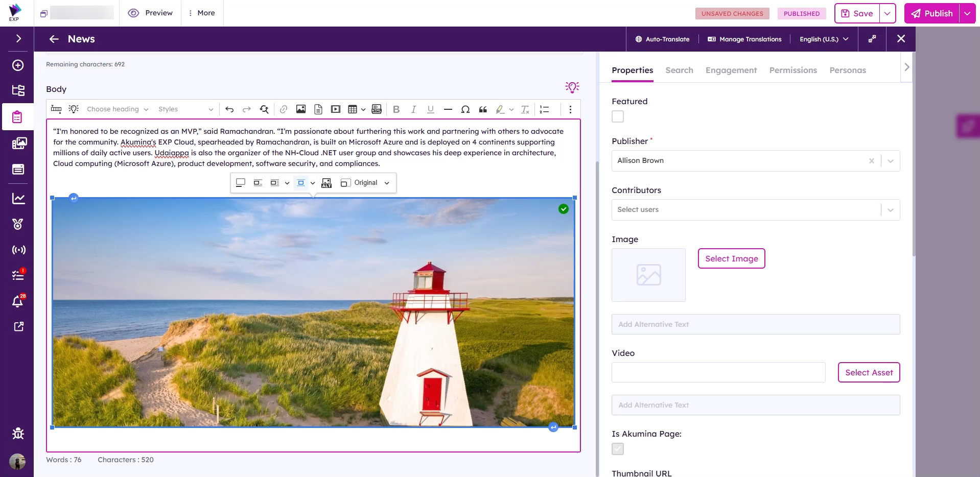Click the Insert image toolbar icon

[x=301, y=109]
